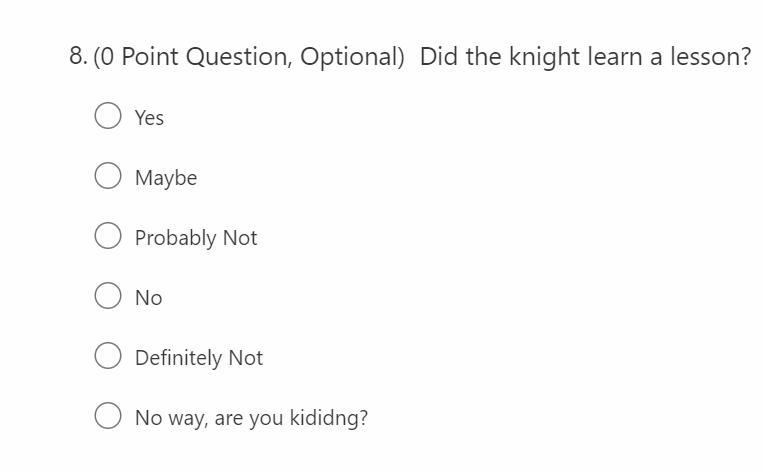Select the "Definitely Not" radio button
Image resolution: width=763 pixels, height=471 pixels.
pos(108,357)
